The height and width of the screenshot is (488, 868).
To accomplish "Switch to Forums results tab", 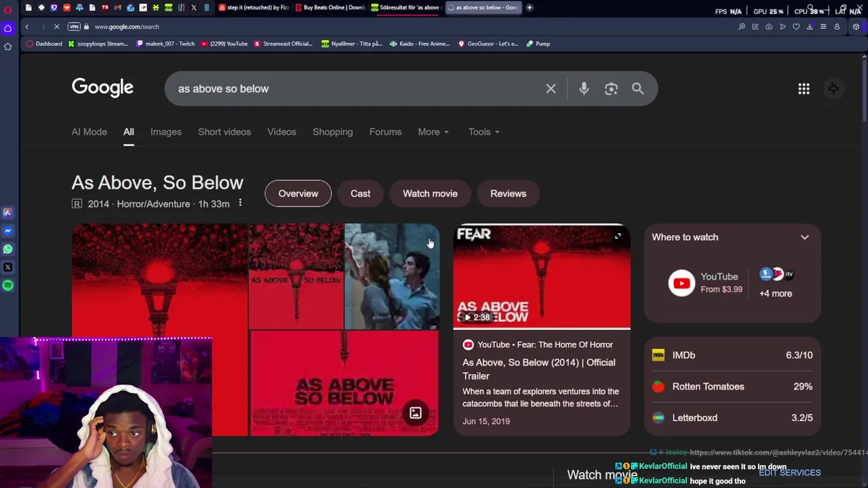I will click(x=385, y=132).
